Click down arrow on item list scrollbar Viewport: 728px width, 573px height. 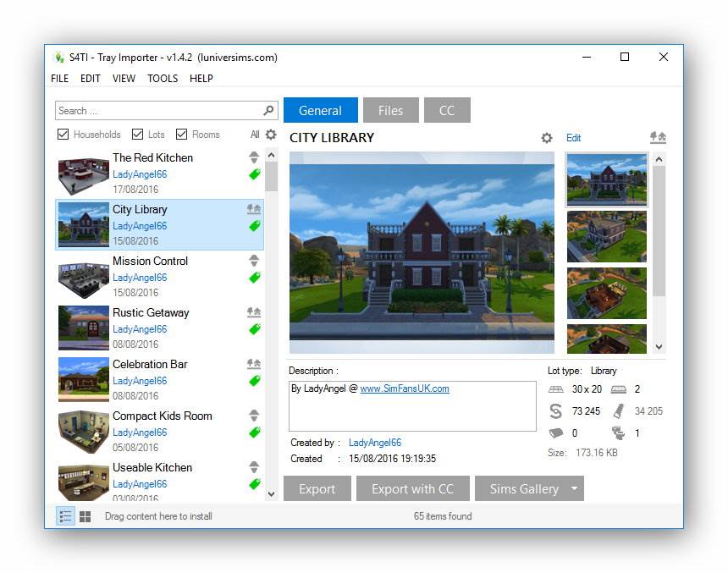point(272,494)
